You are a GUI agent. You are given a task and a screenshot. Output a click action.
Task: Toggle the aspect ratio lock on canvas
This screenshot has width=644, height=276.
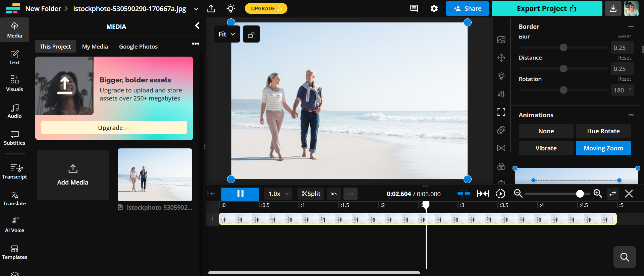click(x=251, y=34)
